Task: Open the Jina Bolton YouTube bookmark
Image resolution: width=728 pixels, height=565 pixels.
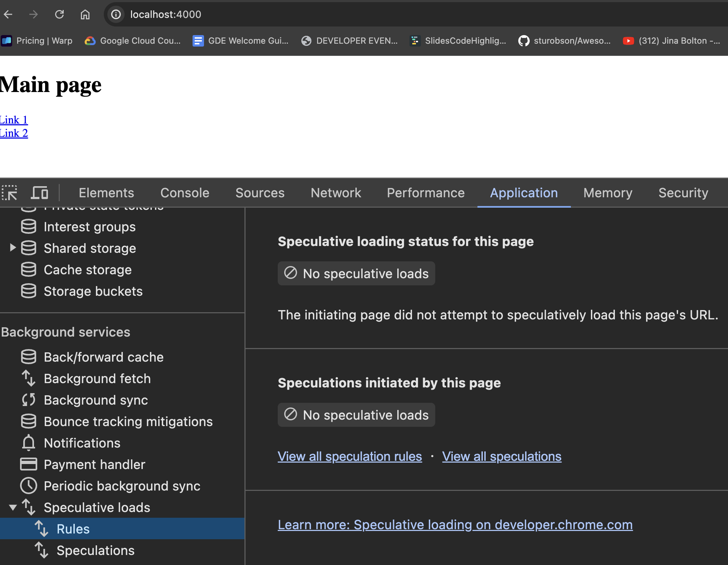Action: pyautogui.click(x=671, y=41)
